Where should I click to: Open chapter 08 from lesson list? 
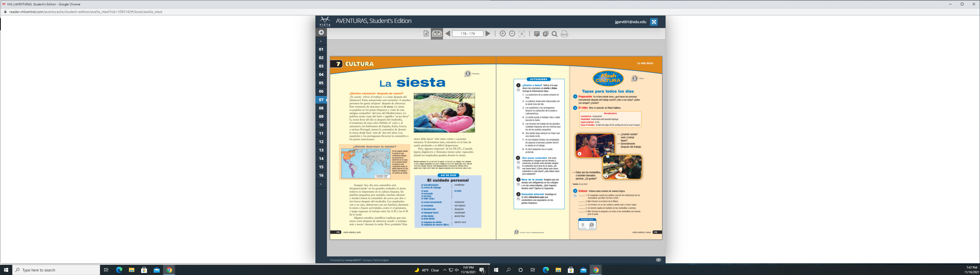(321, 108)
